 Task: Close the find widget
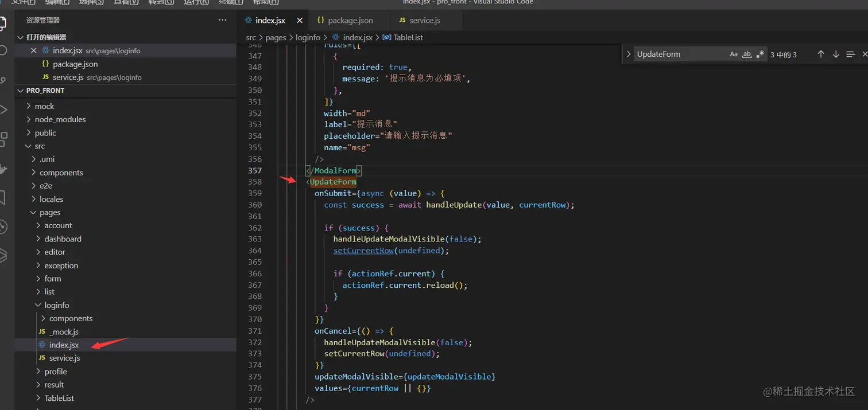click(865, 54)
